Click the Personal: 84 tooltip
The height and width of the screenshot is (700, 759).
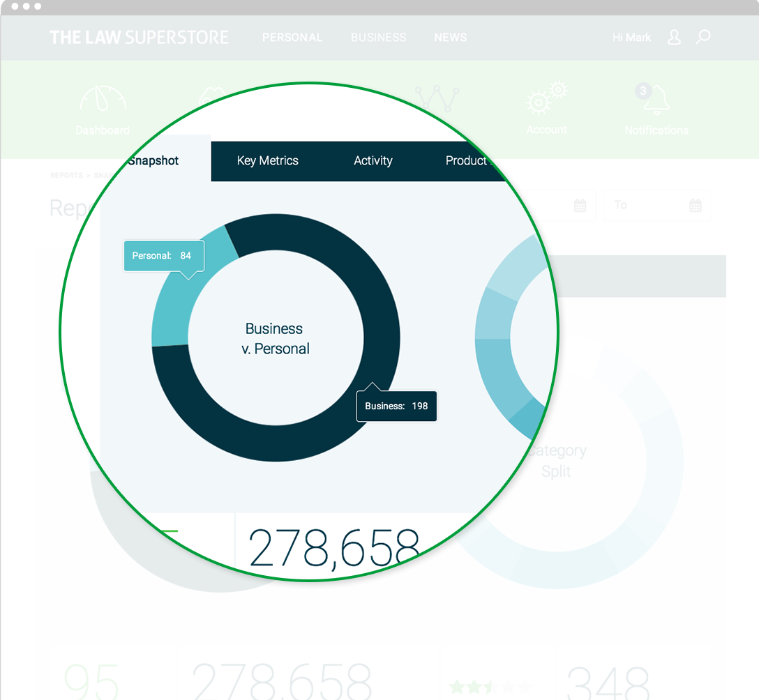point(163,256)
